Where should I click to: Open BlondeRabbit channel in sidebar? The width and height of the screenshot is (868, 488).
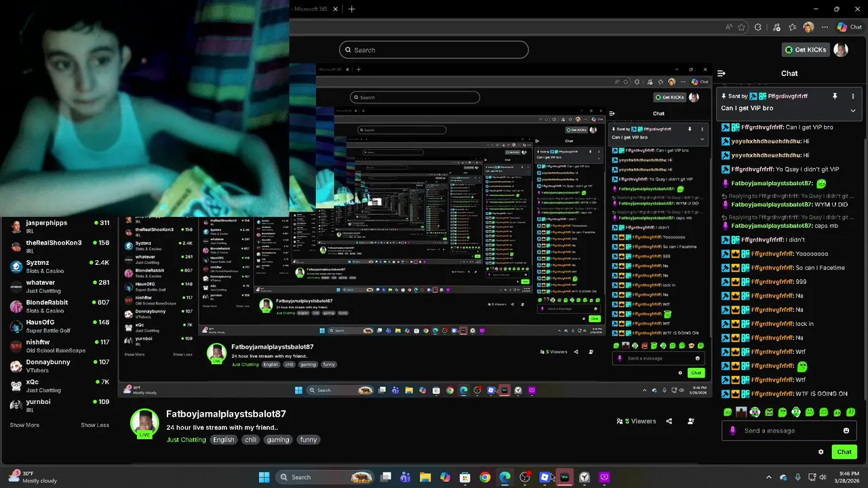(59, 306)
